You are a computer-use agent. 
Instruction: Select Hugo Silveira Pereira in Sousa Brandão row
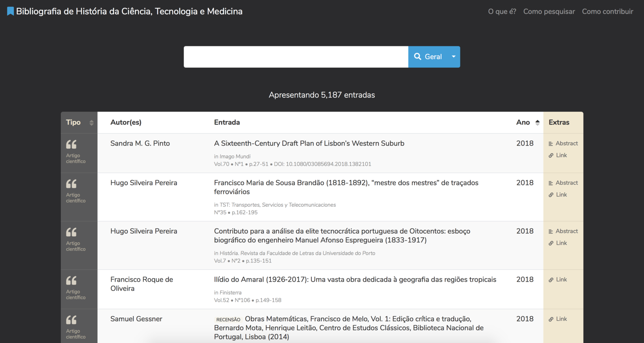[x=144, y=183]
